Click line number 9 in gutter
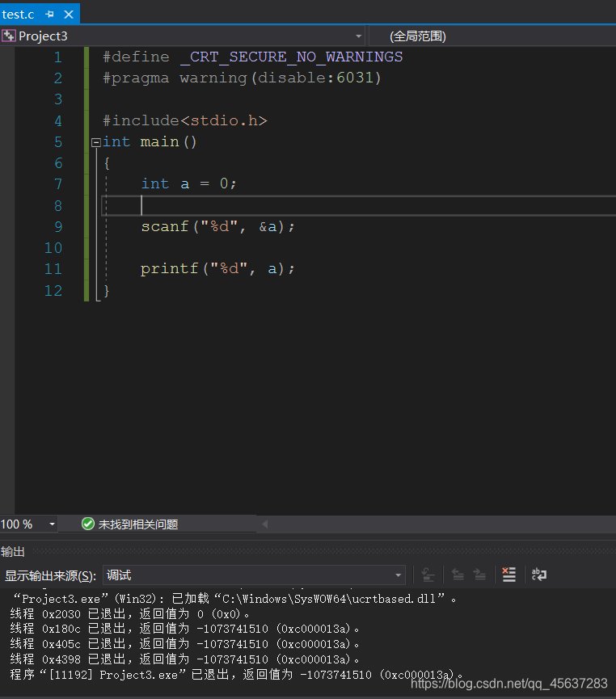616x699 pixels. [x=58, y=227]
